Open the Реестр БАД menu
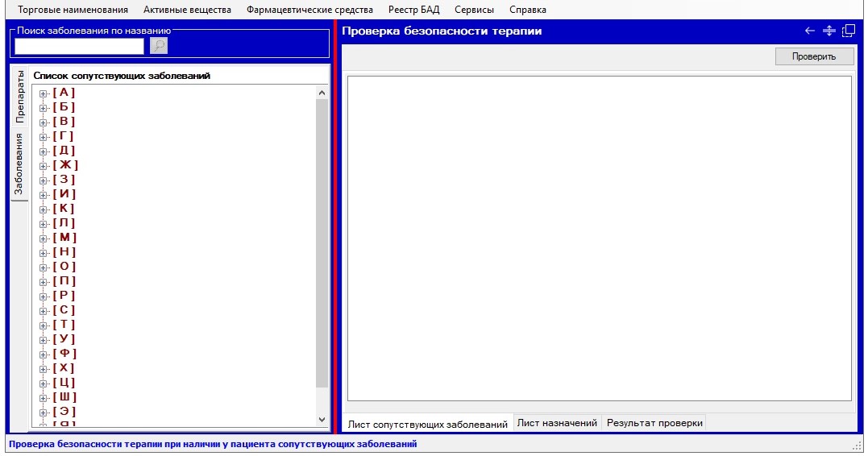 [413, 10]
